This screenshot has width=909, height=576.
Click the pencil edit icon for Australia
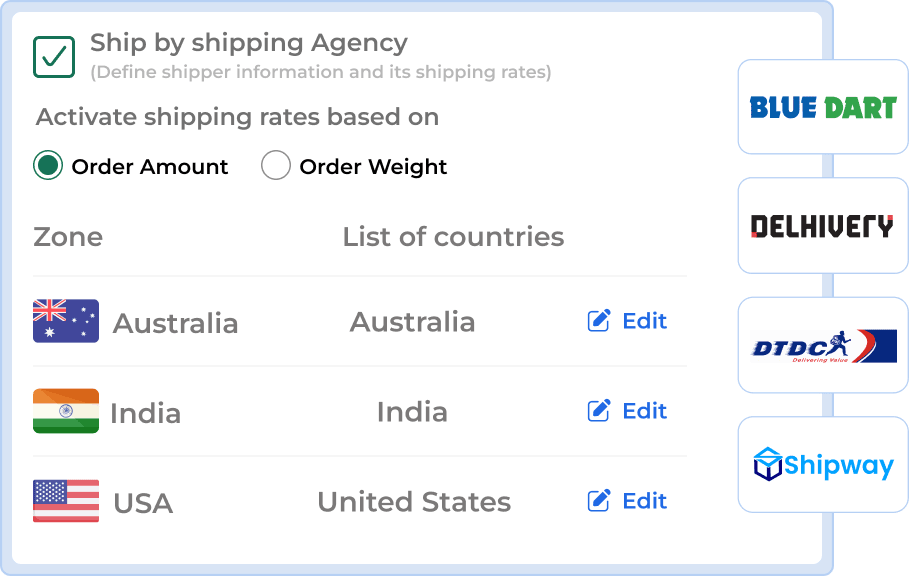coord(598,320)
